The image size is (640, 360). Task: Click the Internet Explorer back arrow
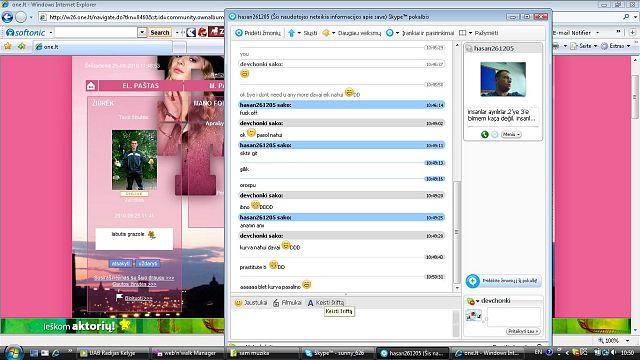7,17
